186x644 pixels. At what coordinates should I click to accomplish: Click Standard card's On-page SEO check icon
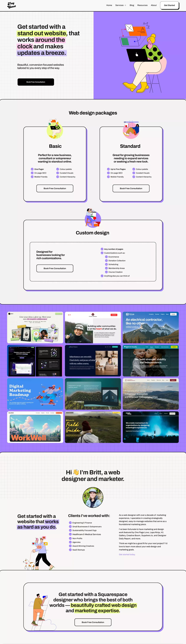pos(108,173)
